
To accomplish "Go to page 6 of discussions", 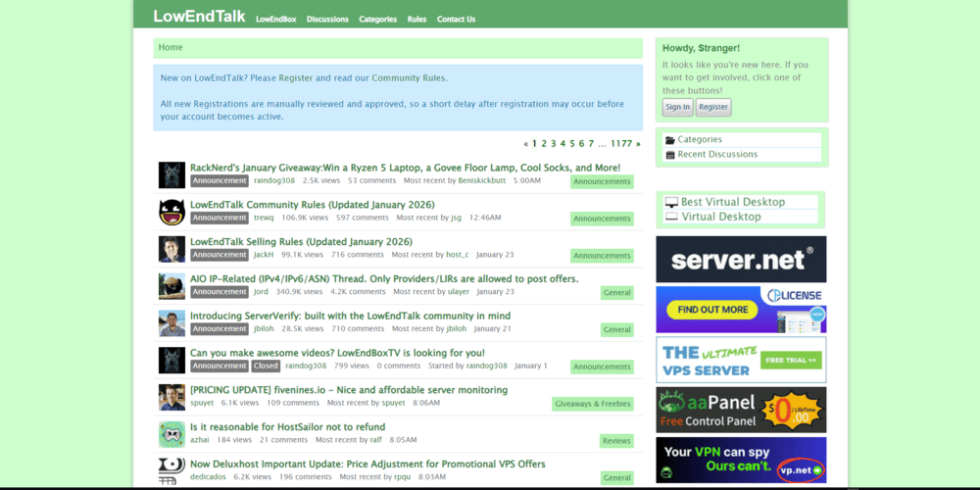I will tap(581, 144).
